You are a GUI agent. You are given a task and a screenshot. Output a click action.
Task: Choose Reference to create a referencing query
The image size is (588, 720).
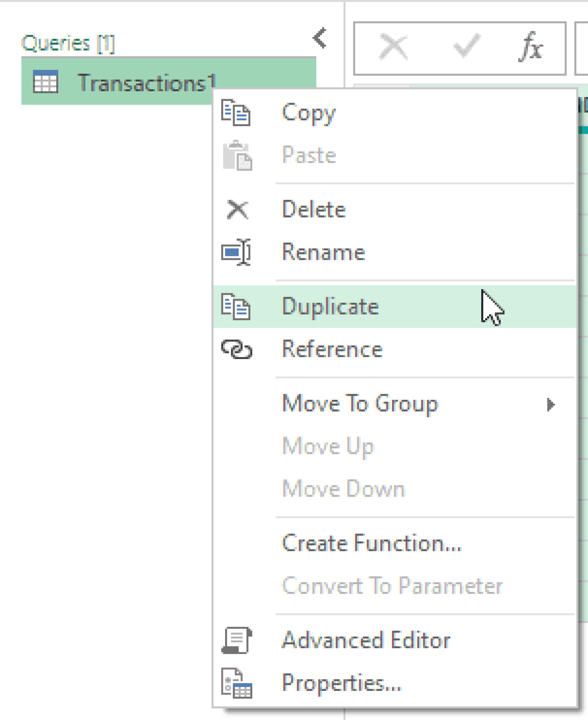(x=332, y=349)
